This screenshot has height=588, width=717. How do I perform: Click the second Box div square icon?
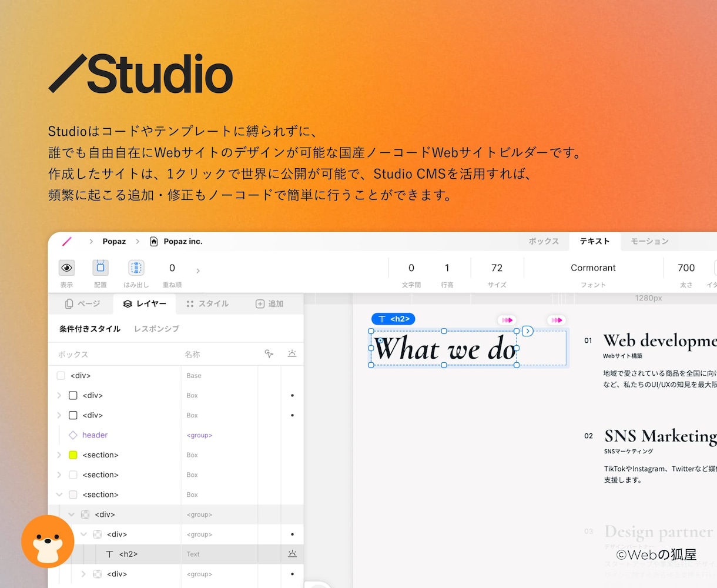(x=73, y=415)
